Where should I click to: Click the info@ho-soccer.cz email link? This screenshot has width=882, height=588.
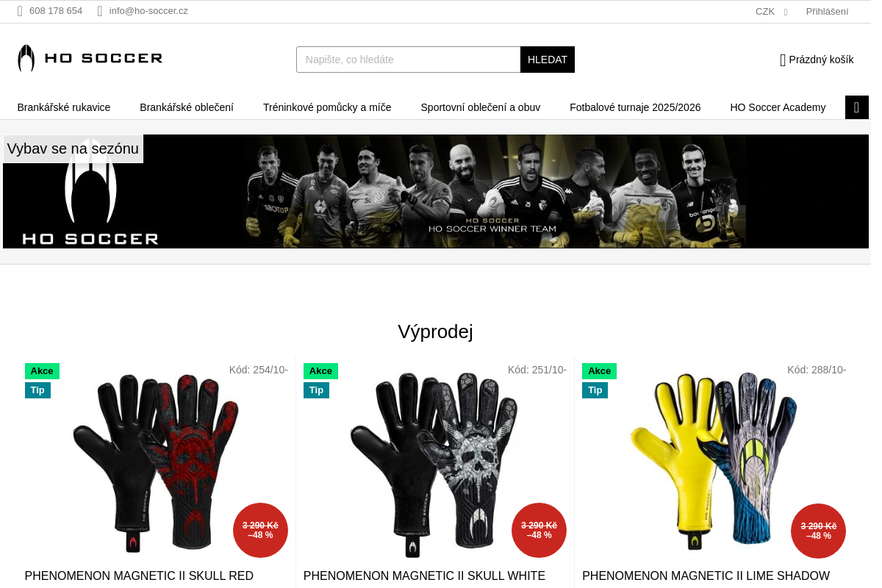[x=148, y=11]
